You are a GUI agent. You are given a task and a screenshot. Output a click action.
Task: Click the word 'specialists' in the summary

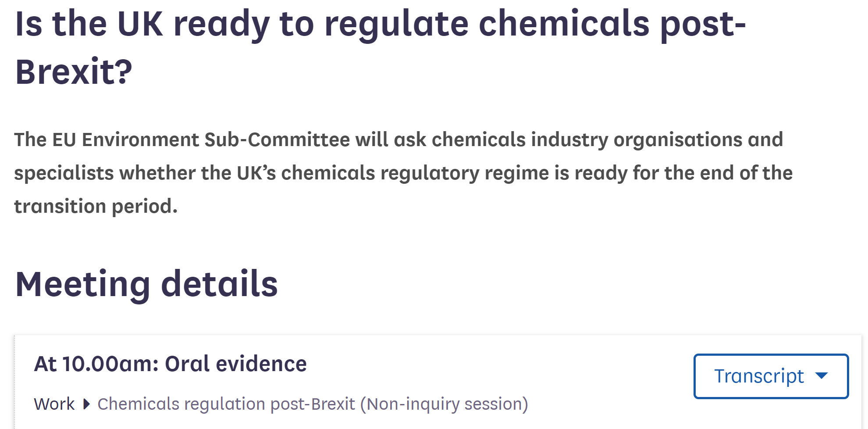64,173
